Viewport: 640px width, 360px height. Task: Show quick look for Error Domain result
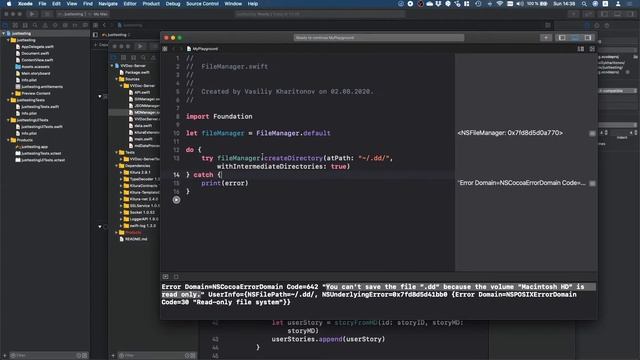point(592,184)
